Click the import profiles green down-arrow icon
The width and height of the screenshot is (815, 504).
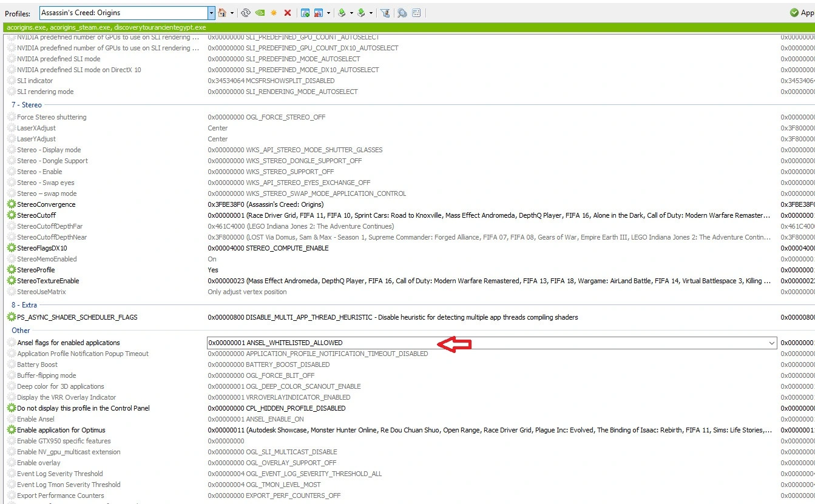click(x=361, y=13)
